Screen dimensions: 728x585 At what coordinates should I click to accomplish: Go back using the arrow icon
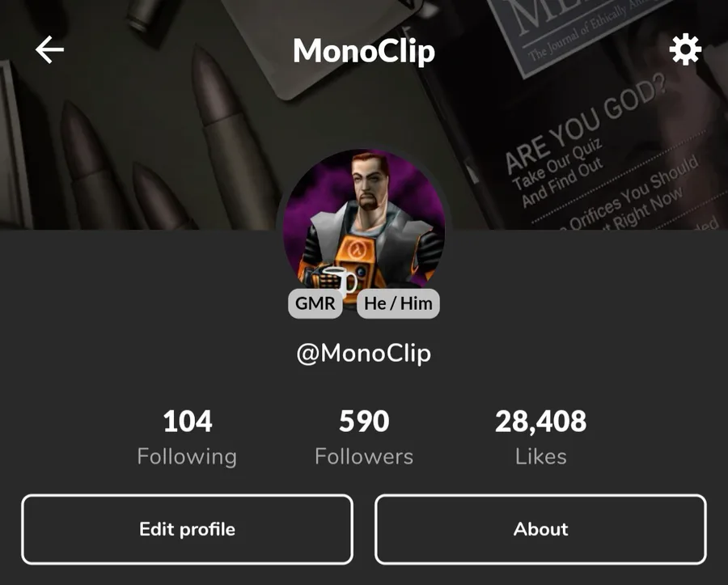coord(49,49)
